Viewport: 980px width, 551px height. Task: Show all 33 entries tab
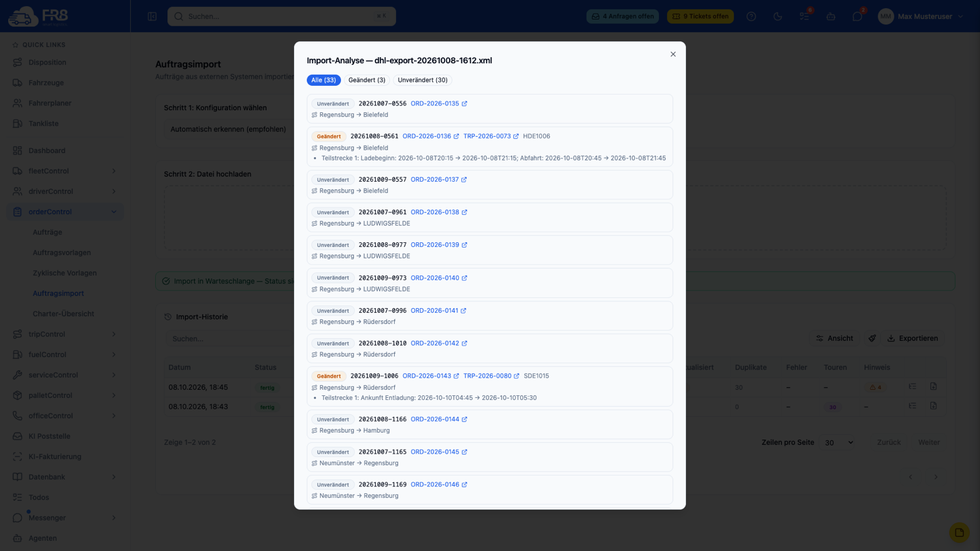pyautogui.click(x=324, y=80)
